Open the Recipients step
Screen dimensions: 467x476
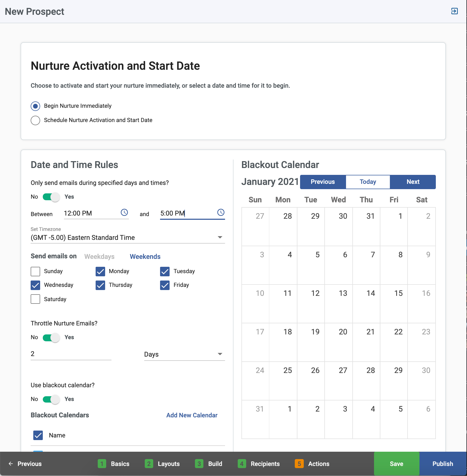click(259, 464)
